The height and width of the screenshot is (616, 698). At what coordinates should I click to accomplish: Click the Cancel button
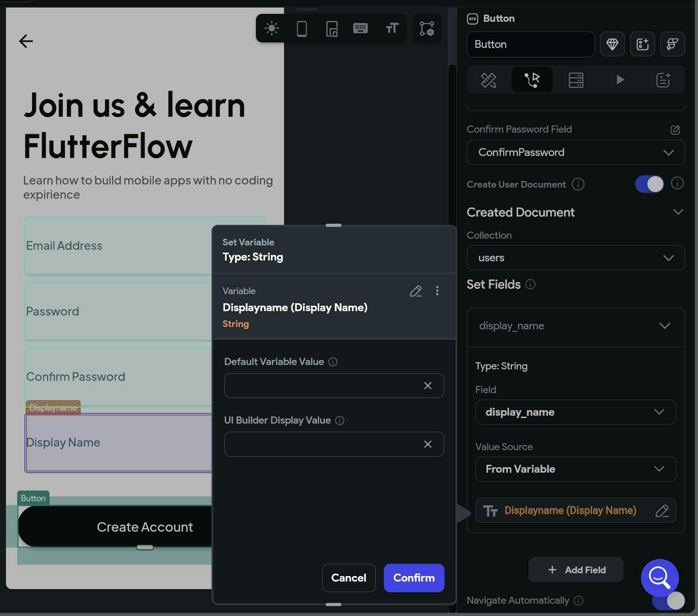[x=349, y=578]
